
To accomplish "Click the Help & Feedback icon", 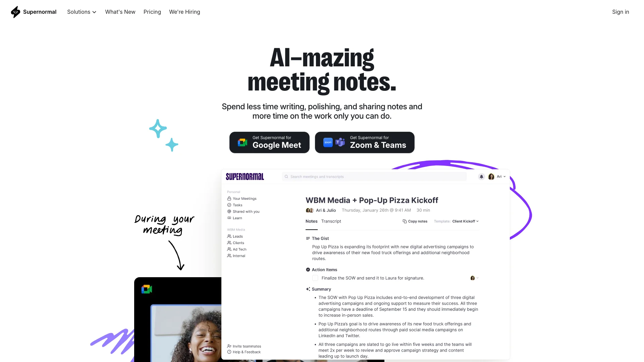I will tap(229, 352).
